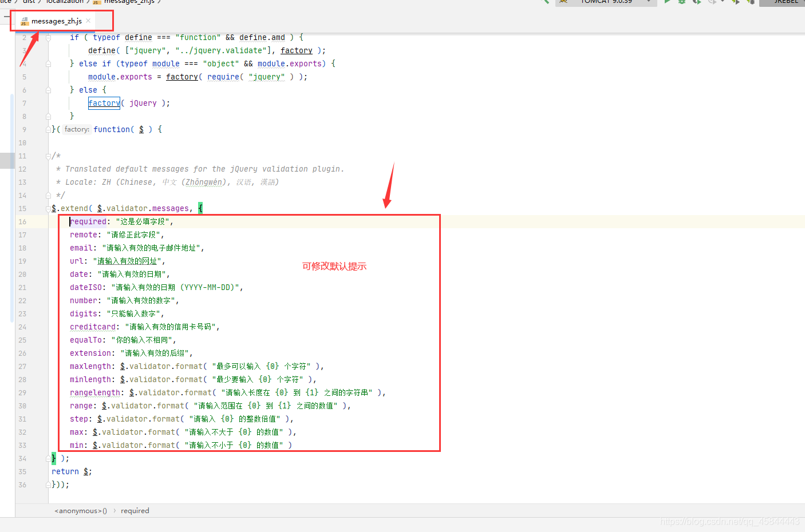Toggle the fold end marker at line 34
This screenshot has height=532, width=805.
[x=49, y=459]
